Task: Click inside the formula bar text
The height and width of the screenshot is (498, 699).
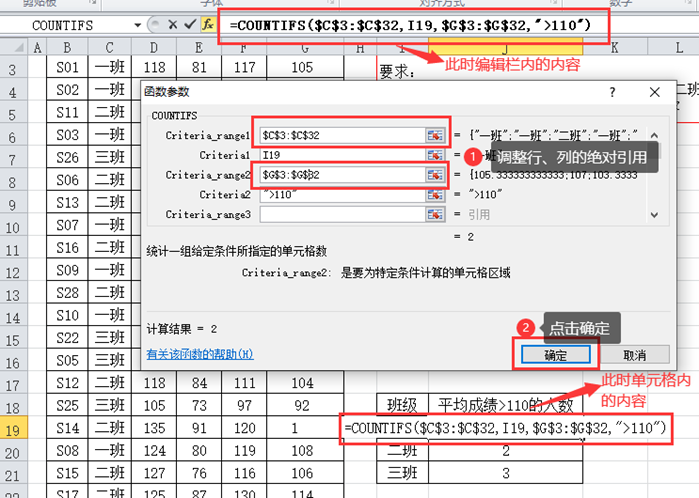Action: click(410, 25)
